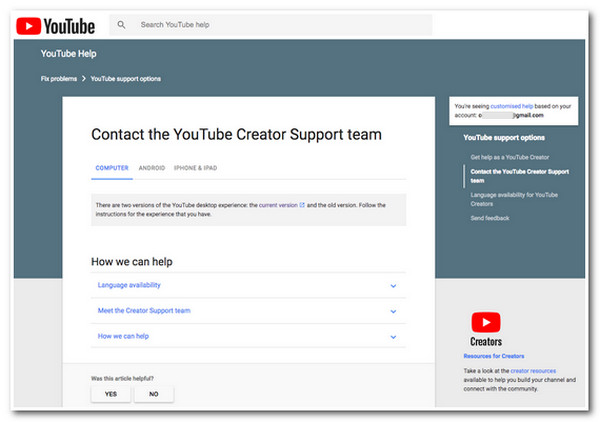Expand the Language availability section
Viewport: 600px width, 422px height.
coord(248,285)
